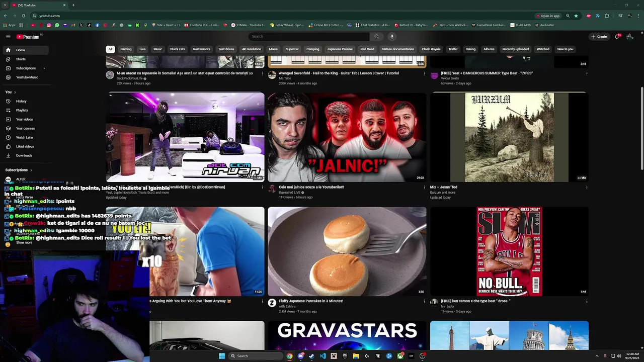Click the YouTube search input field
644x362 pixels.
point(309,36)
